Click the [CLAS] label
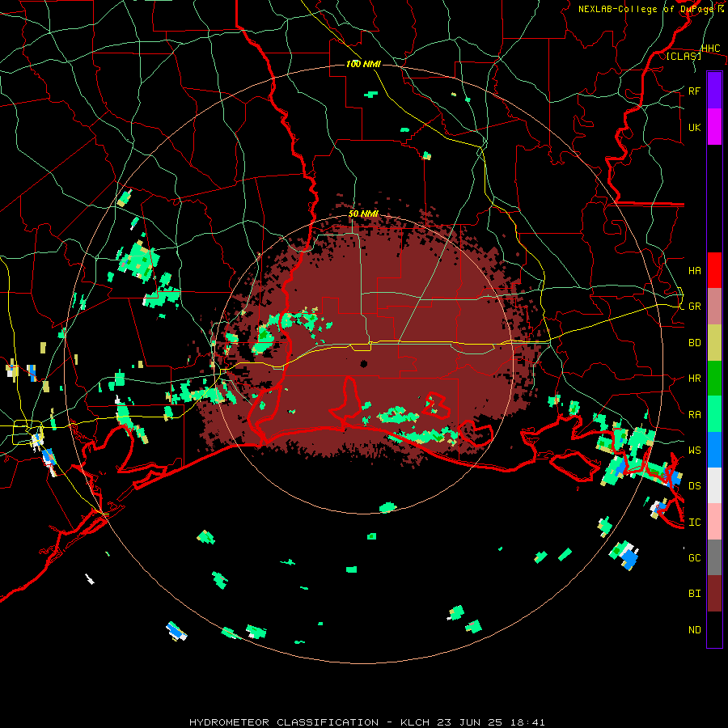This screenshot has height=728, width=728. click(684, 56)
